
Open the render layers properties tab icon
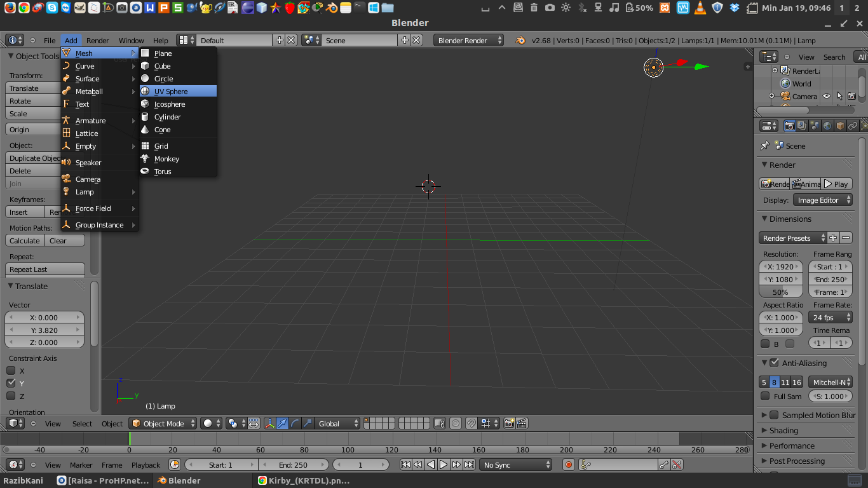tap(802, 126)
